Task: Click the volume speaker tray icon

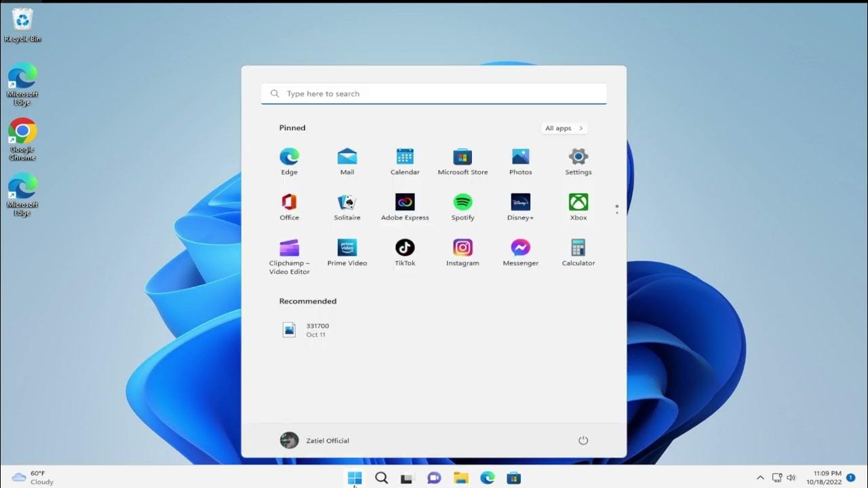Action: [x=791, y=478]
